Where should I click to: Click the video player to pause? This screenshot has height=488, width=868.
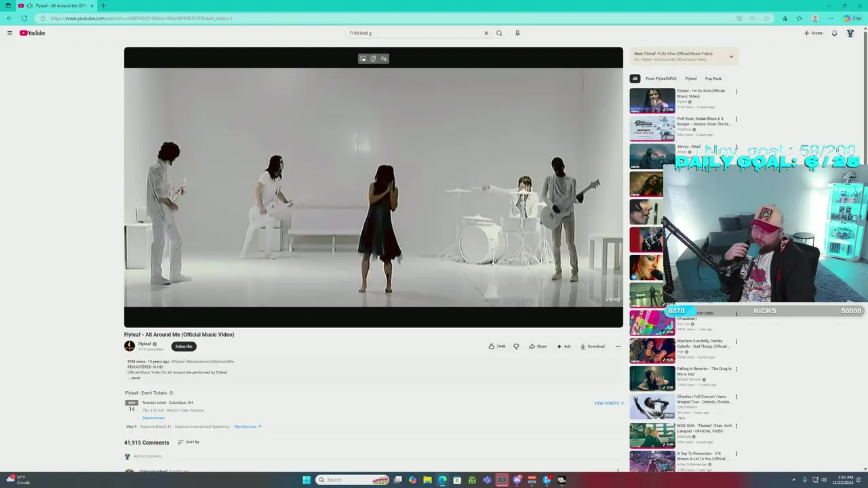(x=373, y=187)
